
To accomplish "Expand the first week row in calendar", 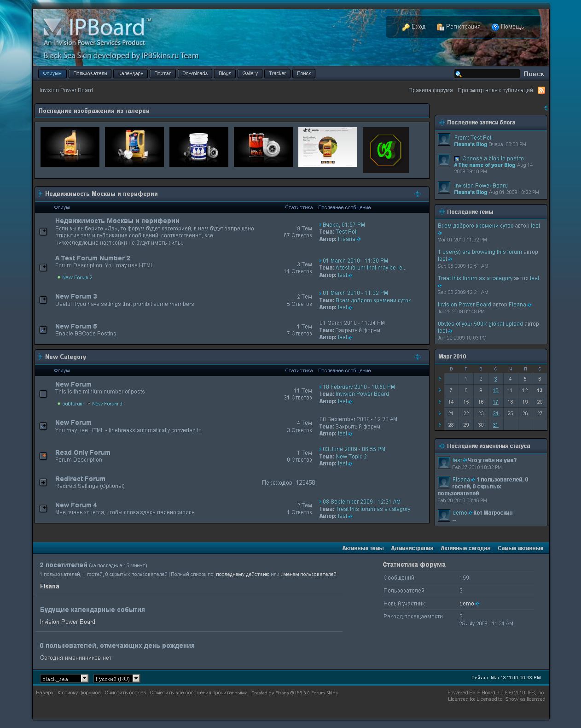I will coord(440,379).
